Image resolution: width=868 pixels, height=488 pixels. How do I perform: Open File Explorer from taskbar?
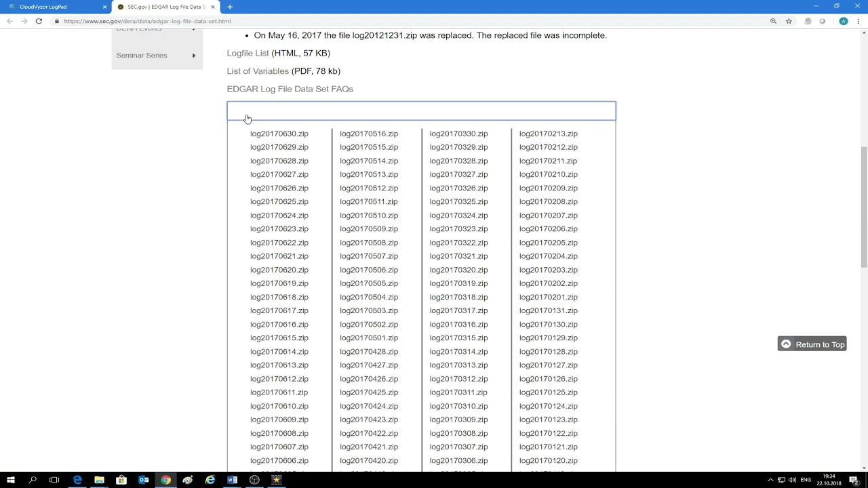[x=99, y=480]
